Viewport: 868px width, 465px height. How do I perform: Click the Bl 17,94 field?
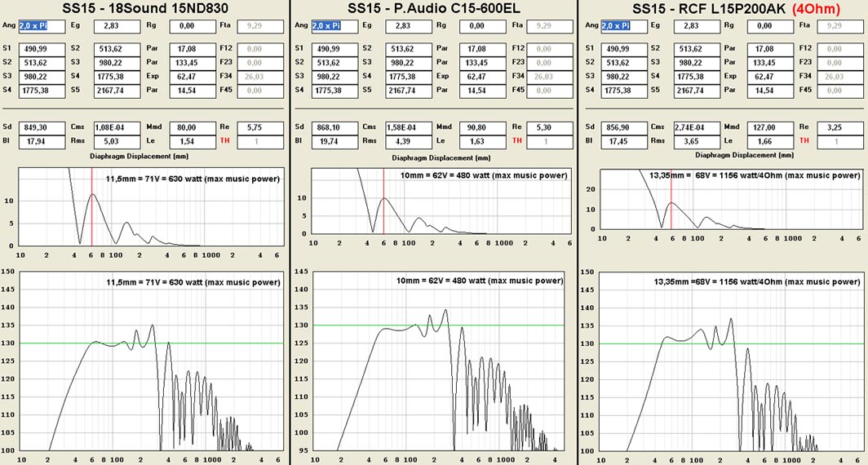pyautogui.click(x=42, y=142)
